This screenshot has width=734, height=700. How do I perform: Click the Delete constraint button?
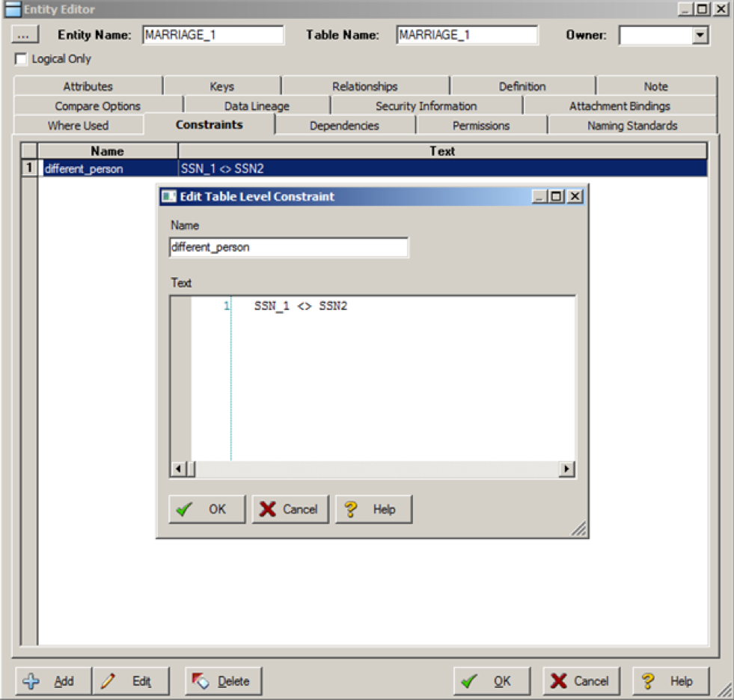[x=223, y=681]
